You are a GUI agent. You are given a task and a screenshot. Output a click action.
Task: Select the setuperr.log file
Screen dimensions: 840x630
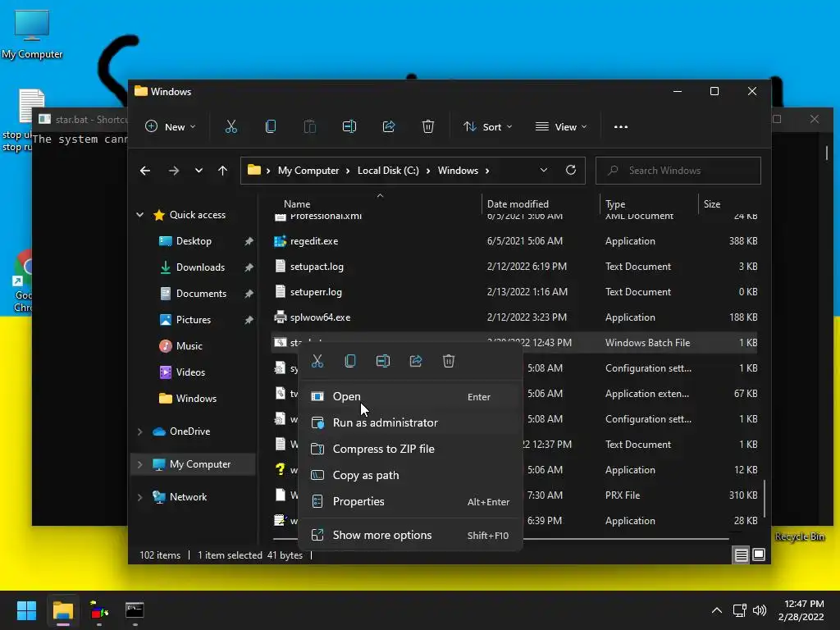tap(514, 292)
